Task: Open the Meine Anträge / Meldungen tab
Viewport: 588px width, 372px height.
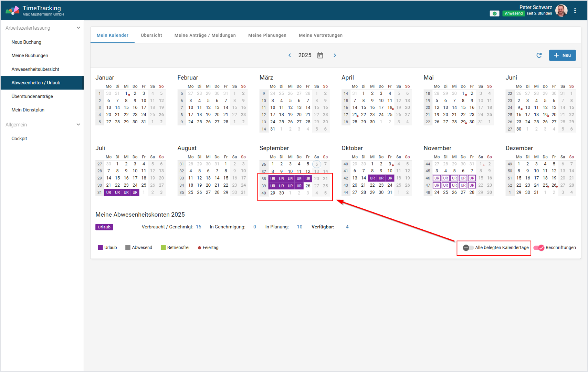Action: (x=205, y=35)
